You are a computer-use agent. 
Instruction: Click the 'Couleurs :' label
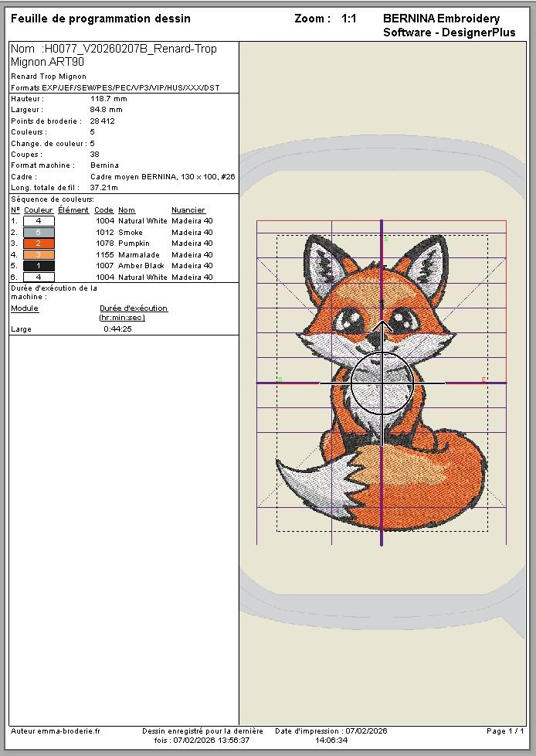(29, 131)
